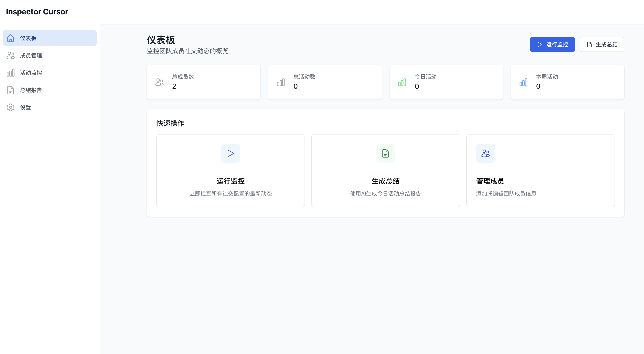Click the play icon inside the 运行监控 quick action
This screenshot has width=644, height=354.
[230, 153]
